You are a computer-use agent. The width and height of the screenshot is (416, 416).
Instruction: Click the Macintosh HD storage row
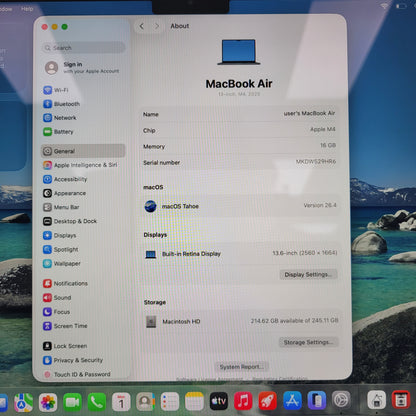click(x=240, y=321)
